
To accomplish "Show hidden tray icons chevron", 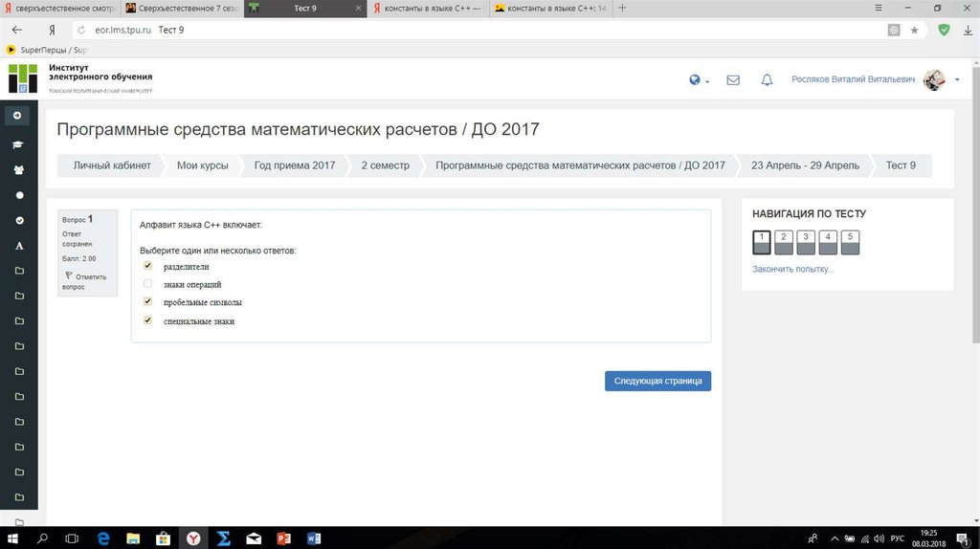I will click(835, 538).
